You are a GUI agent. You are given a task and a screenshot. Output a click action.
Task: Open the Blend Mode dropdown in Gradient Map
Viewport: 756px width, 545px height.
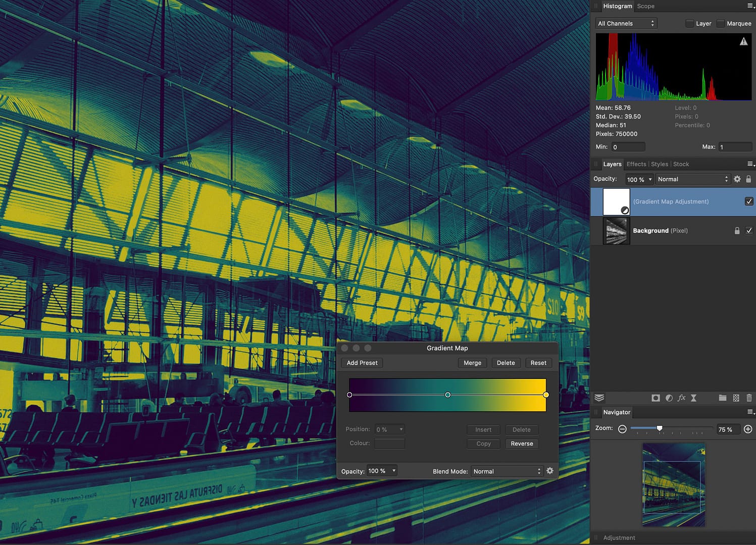[507, 471]
